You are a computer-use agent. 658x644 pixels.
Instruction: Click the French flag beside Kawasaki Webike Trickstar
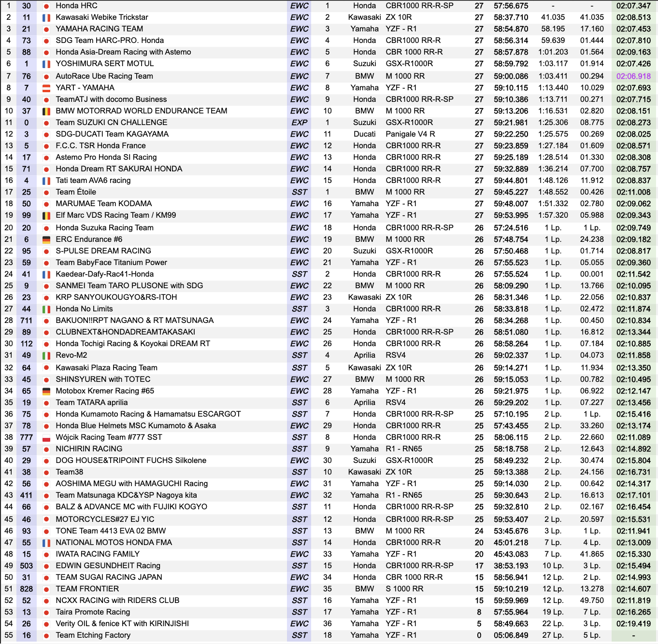[x=46, y=18]
